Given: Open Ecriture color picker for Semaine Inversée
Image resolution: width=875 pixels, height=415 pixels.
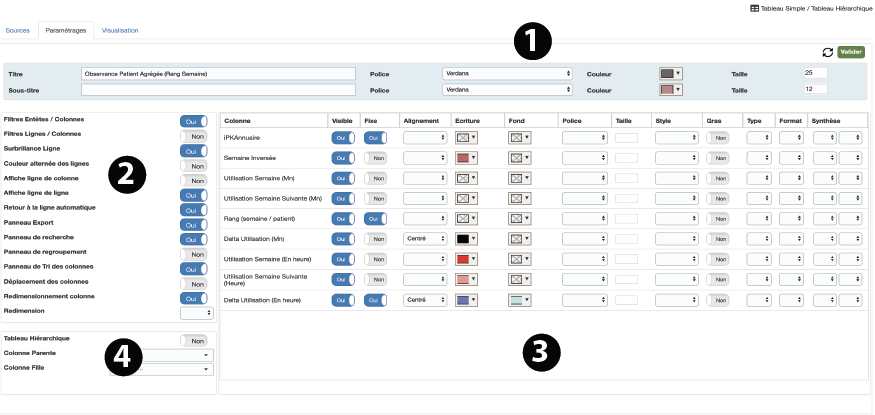Looking at the screenshot, I should 467,158.
